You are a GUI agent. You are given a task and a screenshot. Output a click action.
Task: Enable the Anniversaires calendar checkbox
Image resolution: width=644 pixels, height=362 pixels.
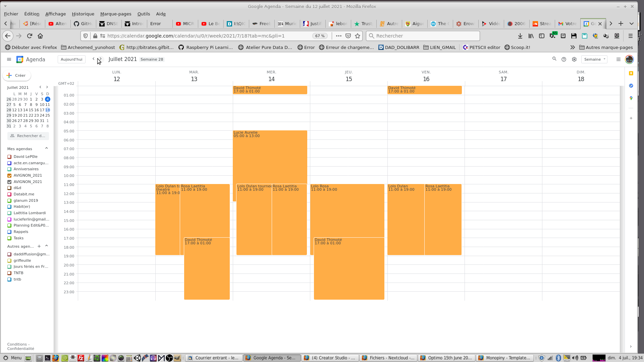point(9,169)
